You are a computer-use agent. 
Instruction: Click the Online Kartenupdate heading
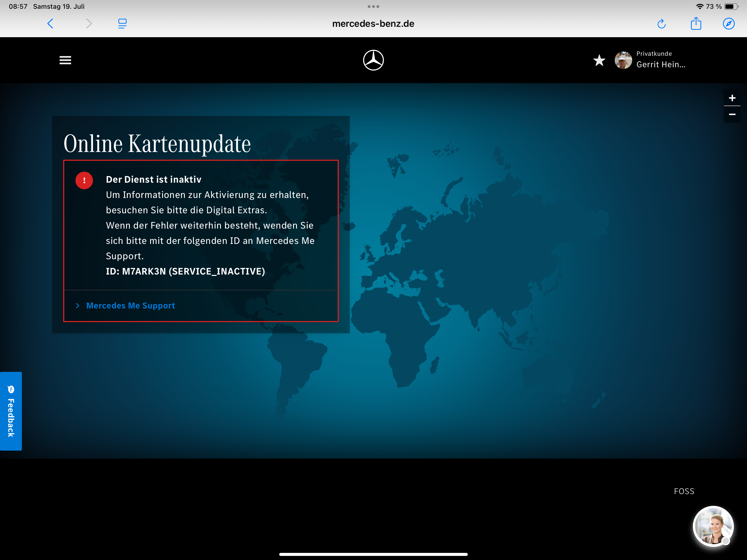pyautogui.click(x=157, y=144)
